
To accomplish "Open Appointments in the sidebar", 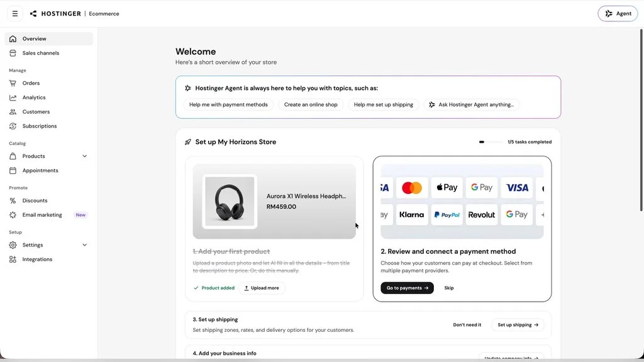I will (x=49, y=170).
